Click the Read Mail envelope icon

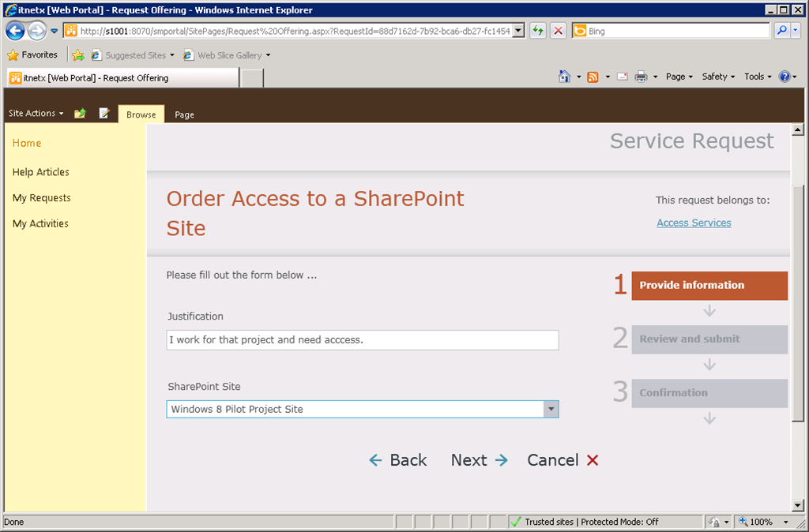(623, 77)
